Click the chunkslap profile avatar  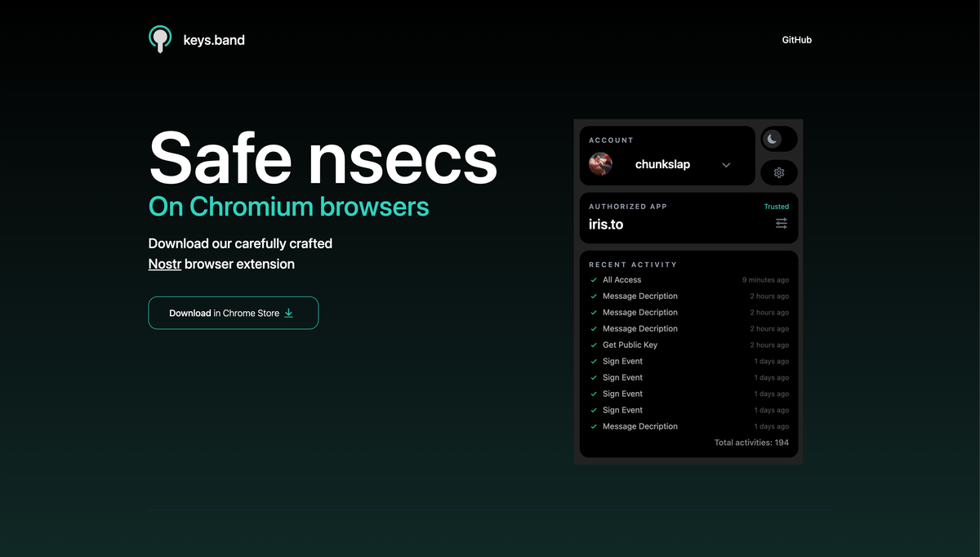coord(601,163)
